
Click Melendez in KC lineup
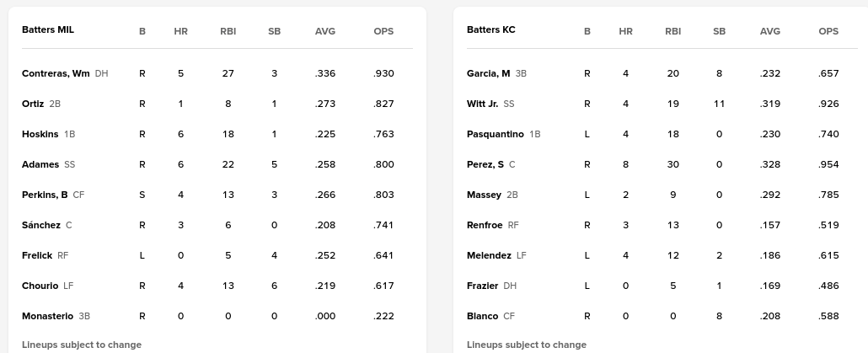(489, 255)
